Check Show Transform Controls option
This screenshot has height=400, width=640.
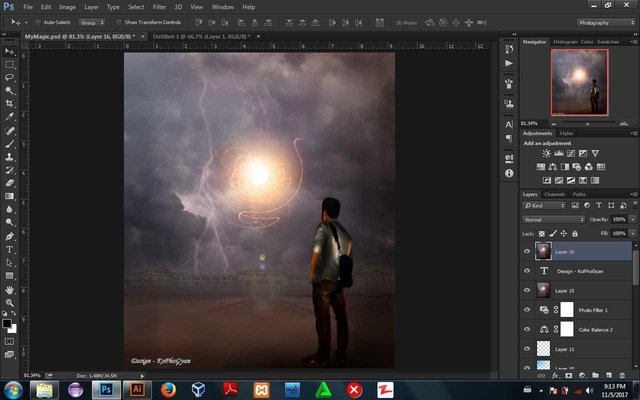coord(118,21)
